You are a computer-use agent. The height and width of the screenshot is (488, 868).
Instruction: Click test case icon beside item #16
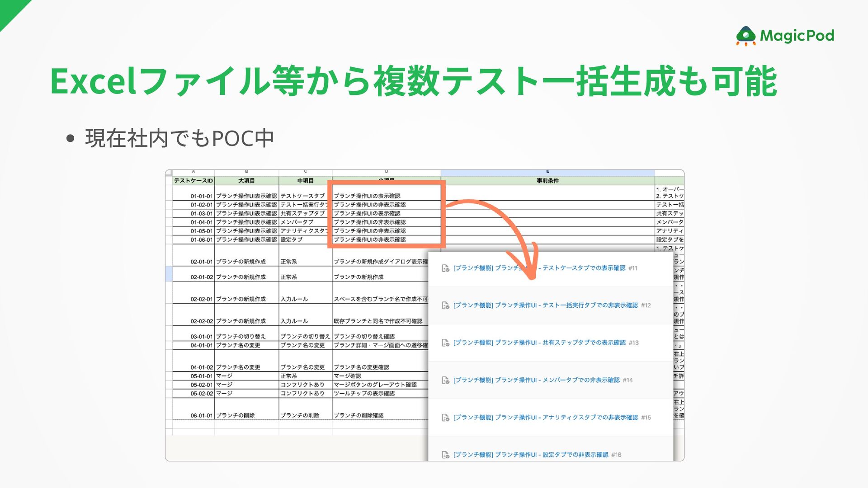click(x=445, y=455)
